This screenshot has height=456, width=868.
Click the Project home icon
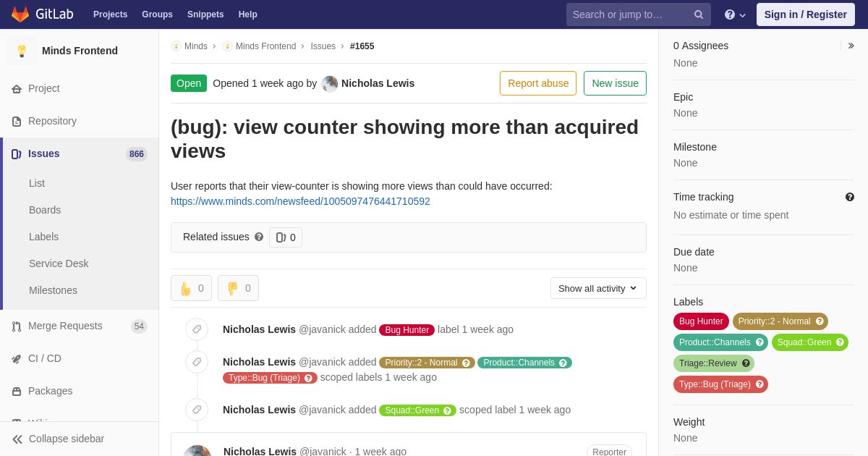17,88
